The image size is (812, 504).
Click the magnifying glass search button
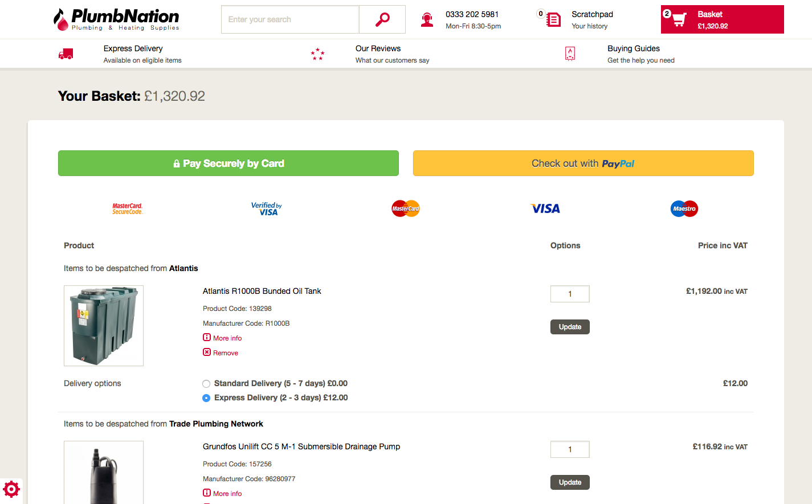[382, 19]
